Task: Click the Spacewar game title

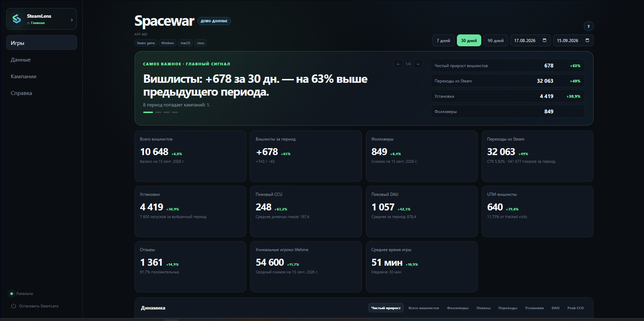Action: coord(164,21)
